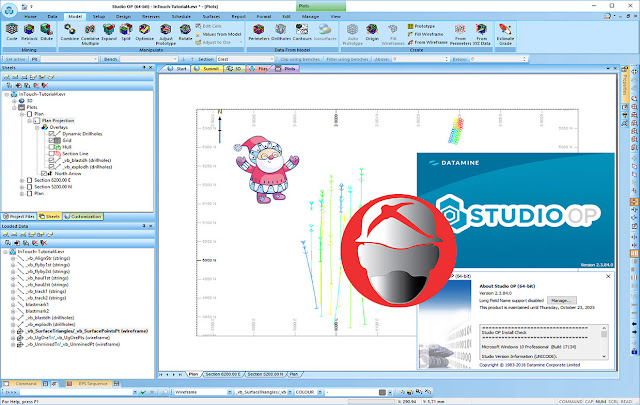Expand the 3D node in Sheets tree

[x=14, y=100]
